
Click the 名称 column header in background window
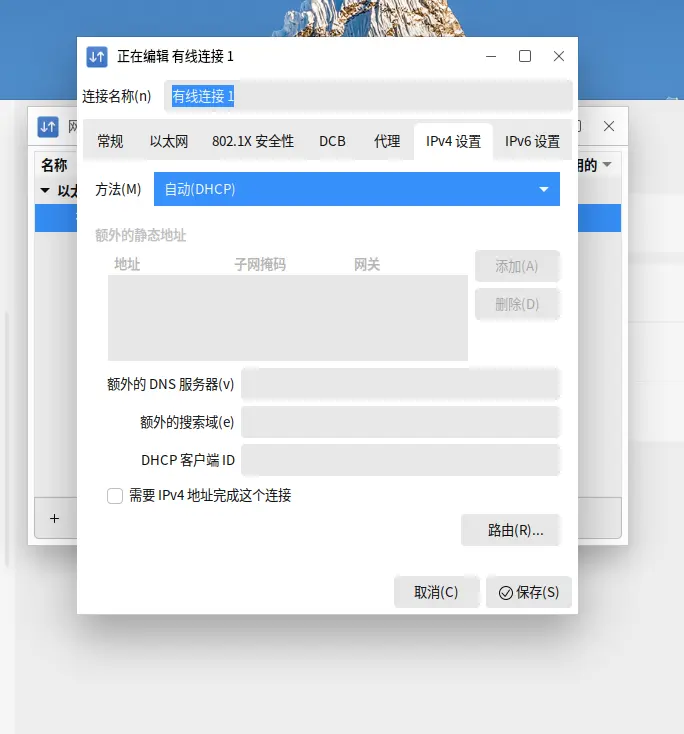[x=54, y=165]
